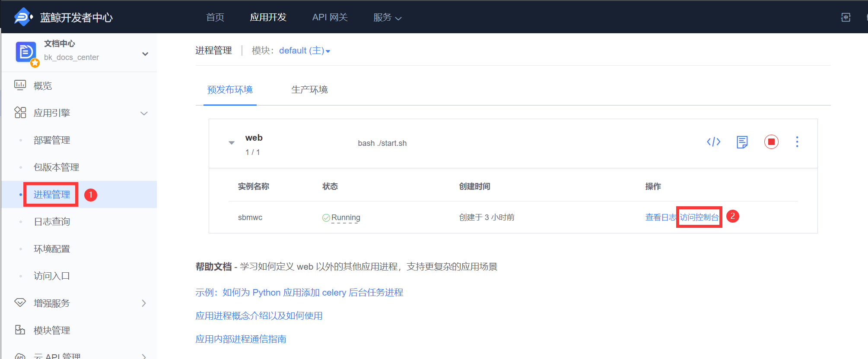Click 查看日志 link for sbmwc
Screen dimensions: 868x359
click(x=661, y=217)
